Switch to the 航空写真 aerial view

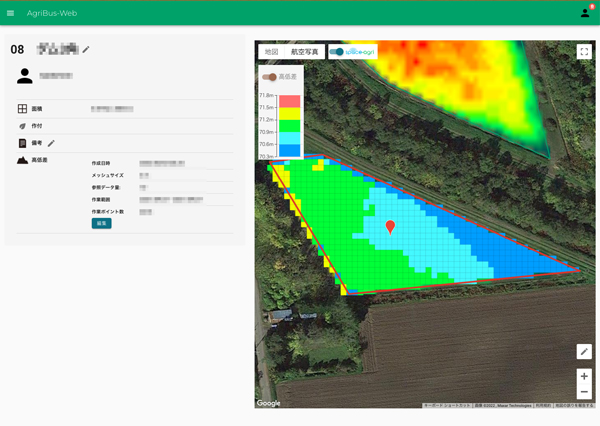tap(305, 52)
